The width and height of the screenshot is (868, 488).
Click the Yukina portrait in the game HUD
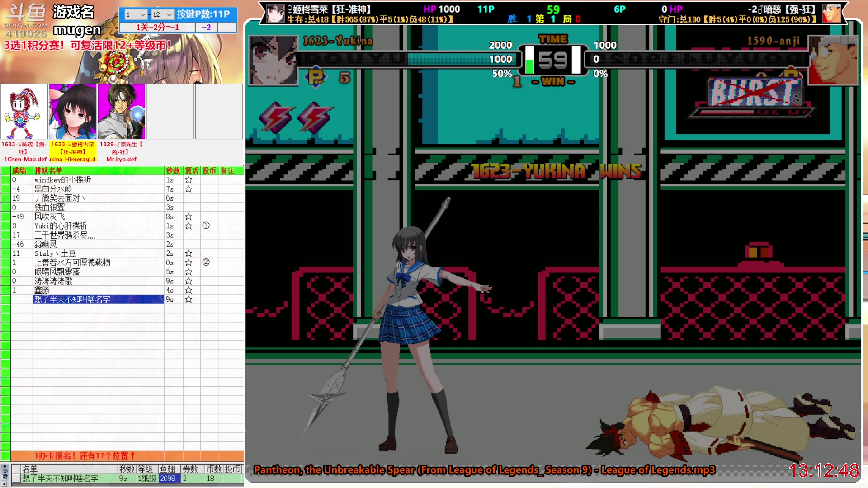point(273,61)
